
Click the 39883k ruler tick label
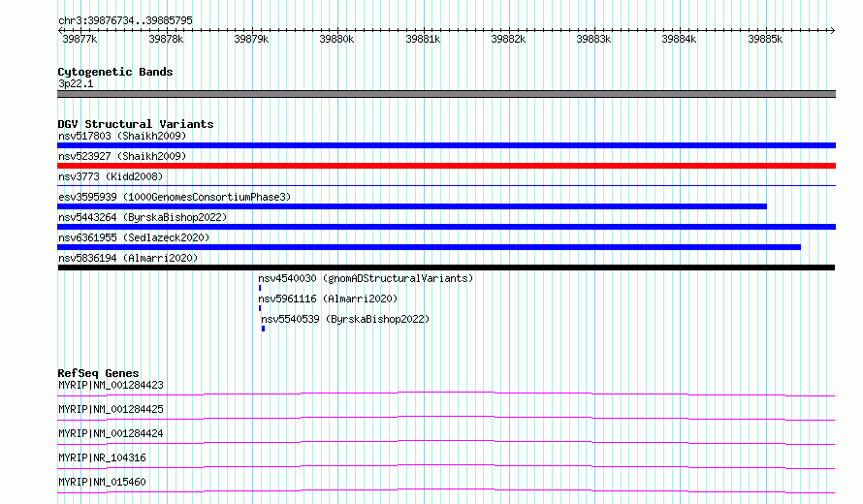tap(593, 39)
